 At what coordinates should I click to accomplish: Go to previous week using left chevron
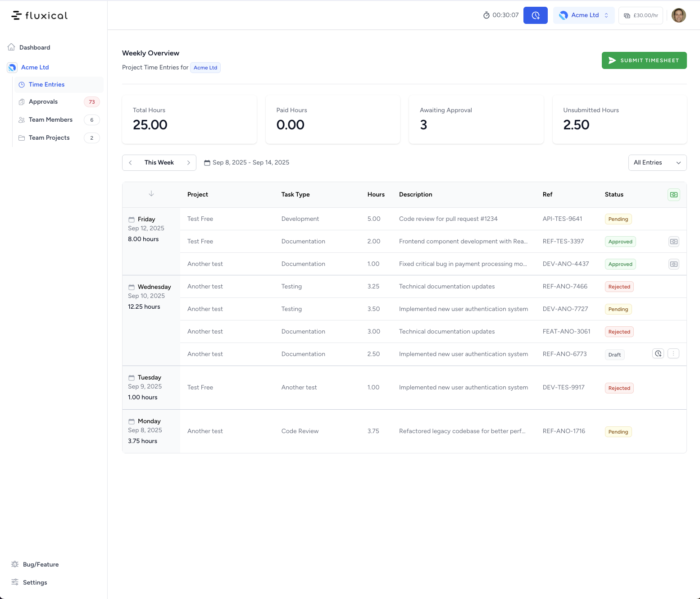click(131, 163)
